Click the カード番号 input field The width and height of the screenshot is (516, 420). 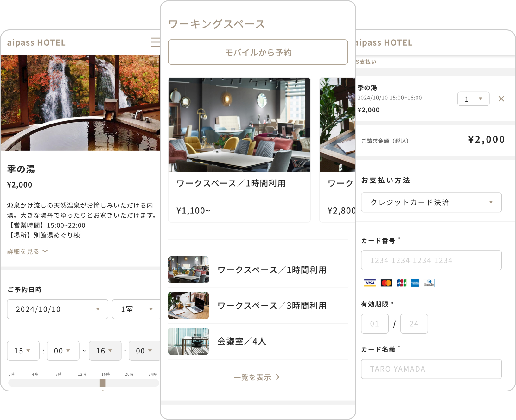431,260
